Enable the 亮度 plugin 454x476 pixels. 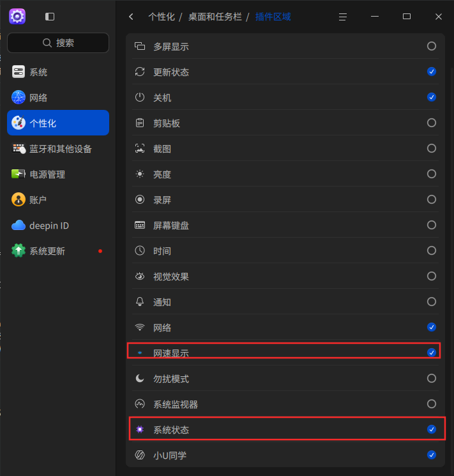click(x=432, y=174)
